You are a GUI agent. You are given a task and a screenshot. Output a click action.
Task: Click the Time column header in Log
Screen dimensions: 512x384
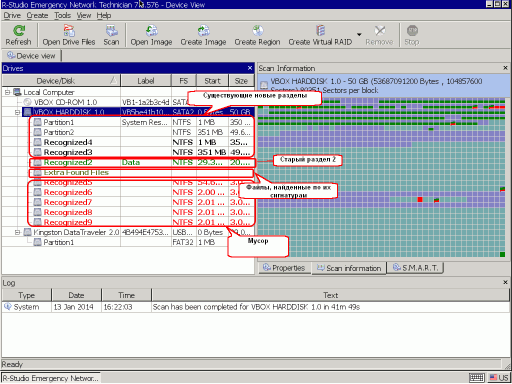[126, 295]
